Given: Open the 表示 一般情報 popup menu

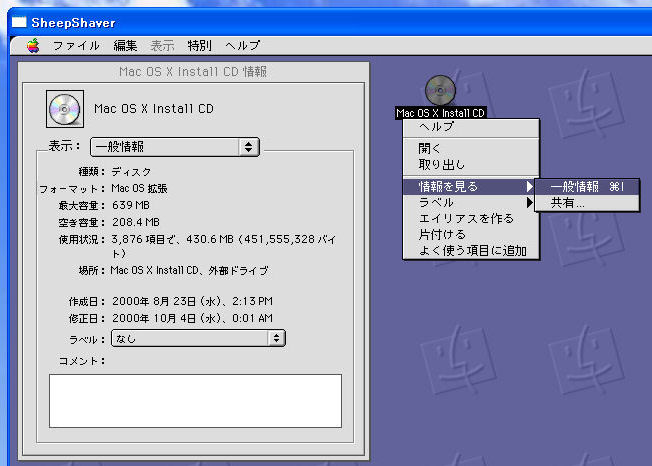Looking at the screenshot, I should coord(175,147).
